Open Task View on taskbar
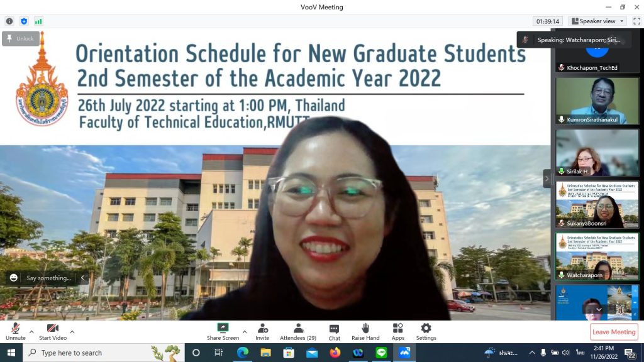The width and height of the screenshot is (644, 362). tap(218, 353)
